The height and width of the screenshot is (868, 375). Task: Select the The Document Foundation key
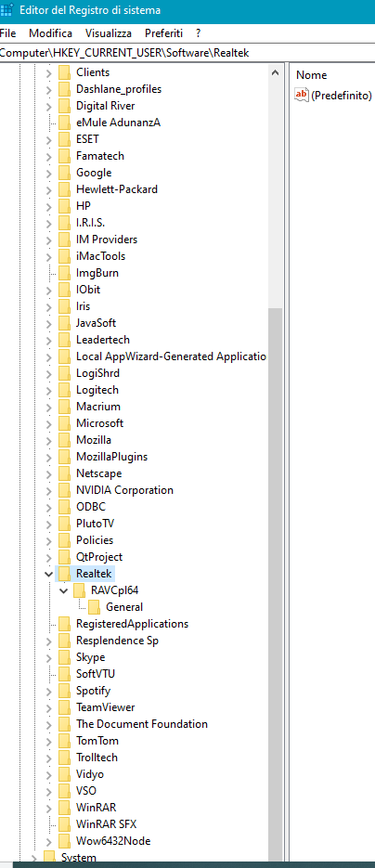(x=142, y=724)
